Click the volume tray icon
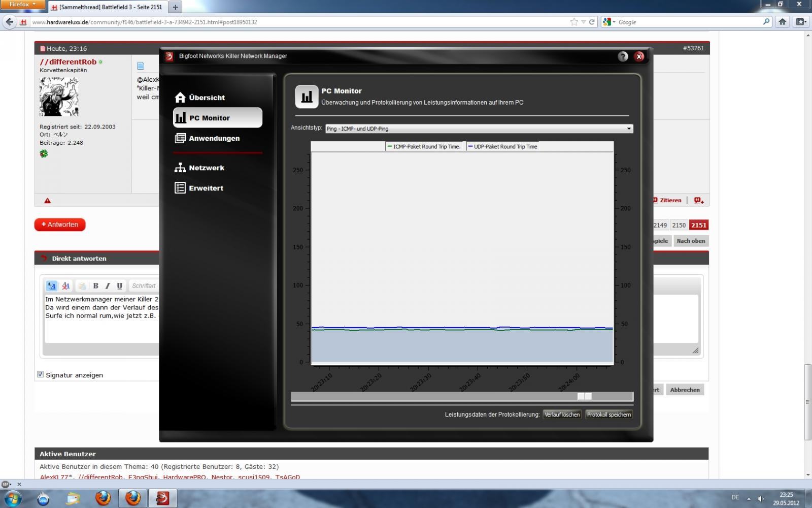The height and width of the screenshot is (508, 812). (x=761, y=498)
